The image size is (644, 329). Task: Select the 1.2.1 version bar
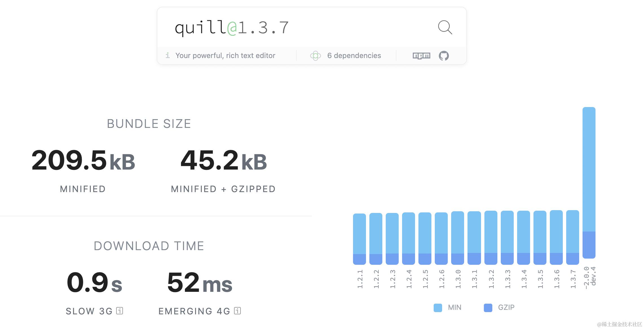pyautogui.click(x=359, y=239)
